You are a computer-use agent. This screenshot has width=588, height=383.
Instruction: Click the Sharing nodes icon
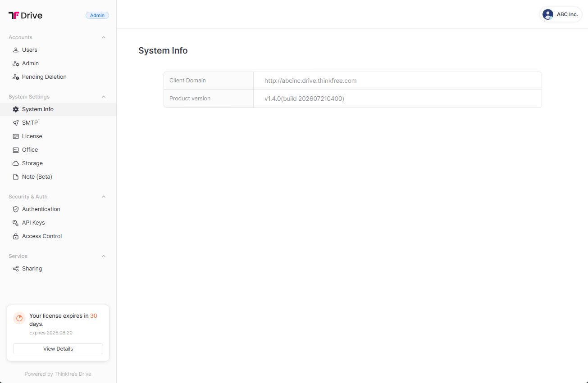tap(16, 269)
